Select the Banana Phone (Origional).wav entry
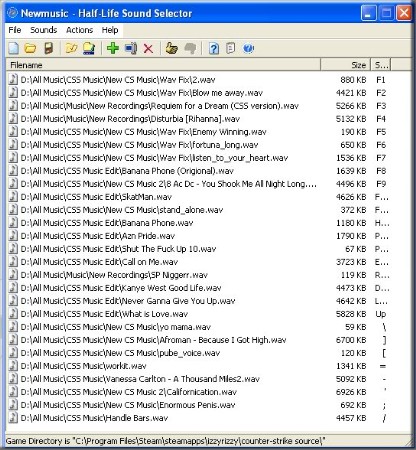 [x=127, y=171]
